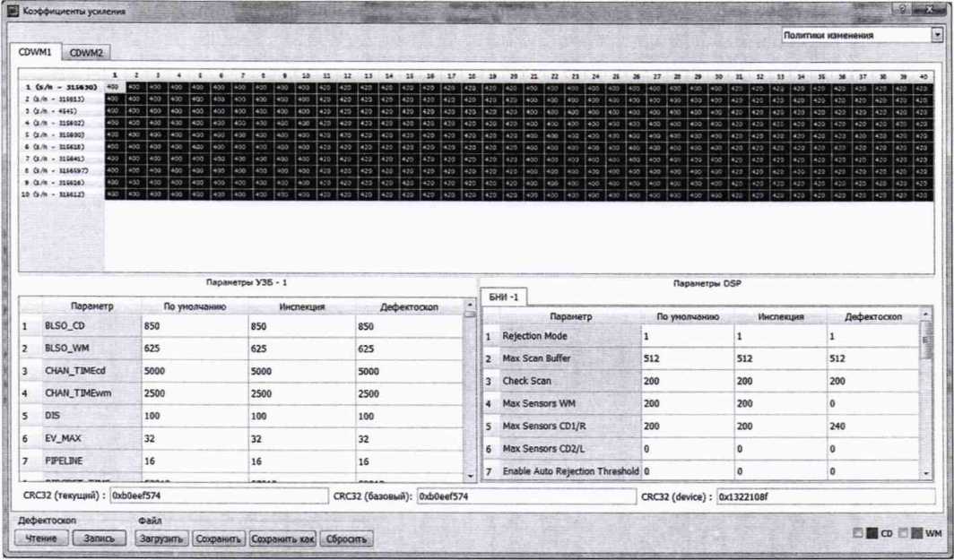Click the application icon in title bar
Screen dimensions: 954x560
[13, 11]
